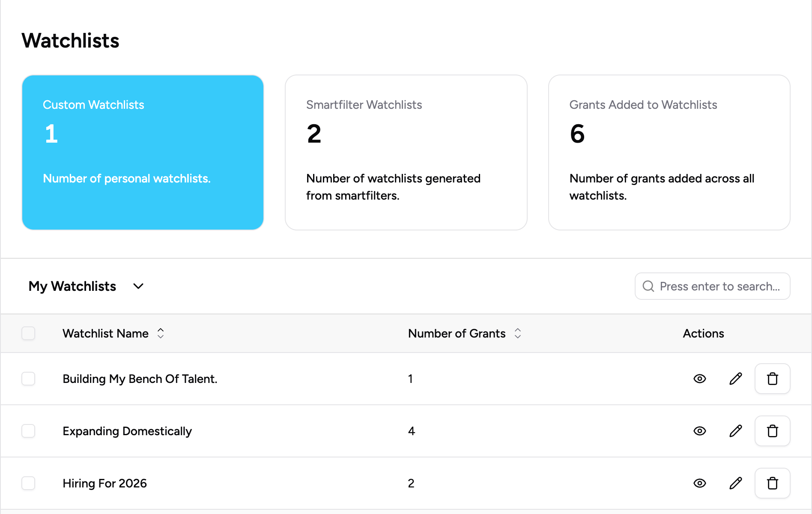The image size is (812, 514).
Task: View details of Expanding Domestically
Action: coord(699,431)
